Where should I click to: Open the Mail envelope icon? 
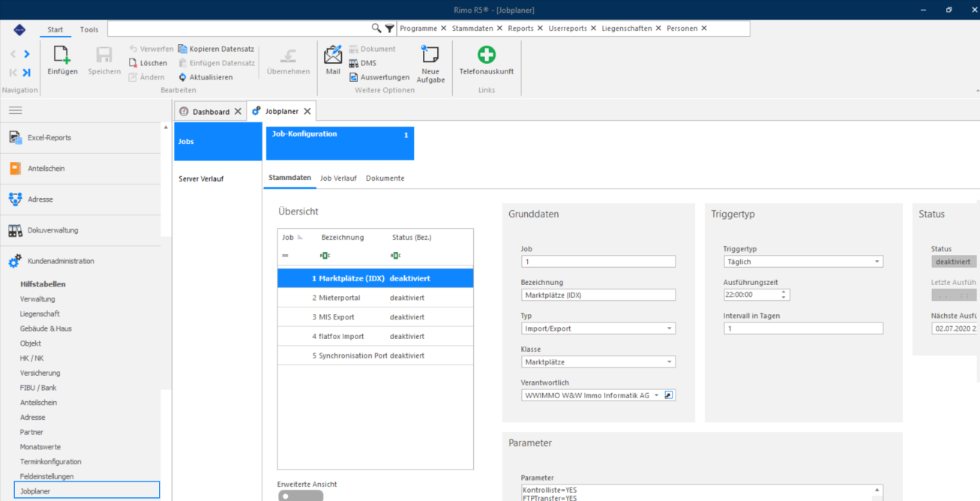(333, 54)
